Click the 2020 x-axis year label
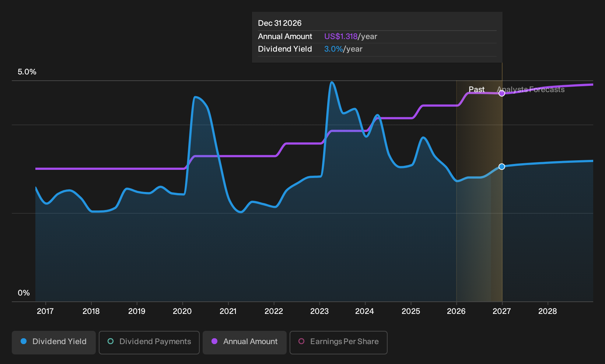The image size is (605, 364). coord(182,311)
